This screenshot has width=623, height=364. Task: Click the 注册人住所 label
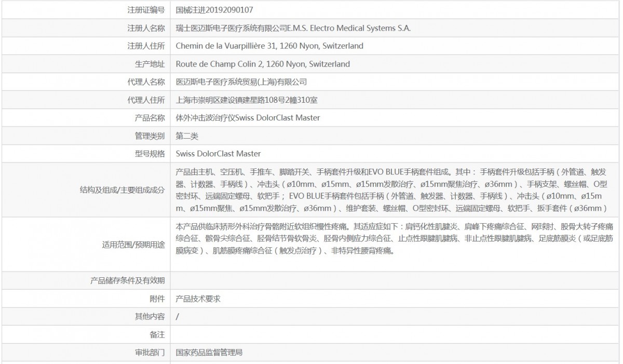pyautogui.click(x=146, y=46)
